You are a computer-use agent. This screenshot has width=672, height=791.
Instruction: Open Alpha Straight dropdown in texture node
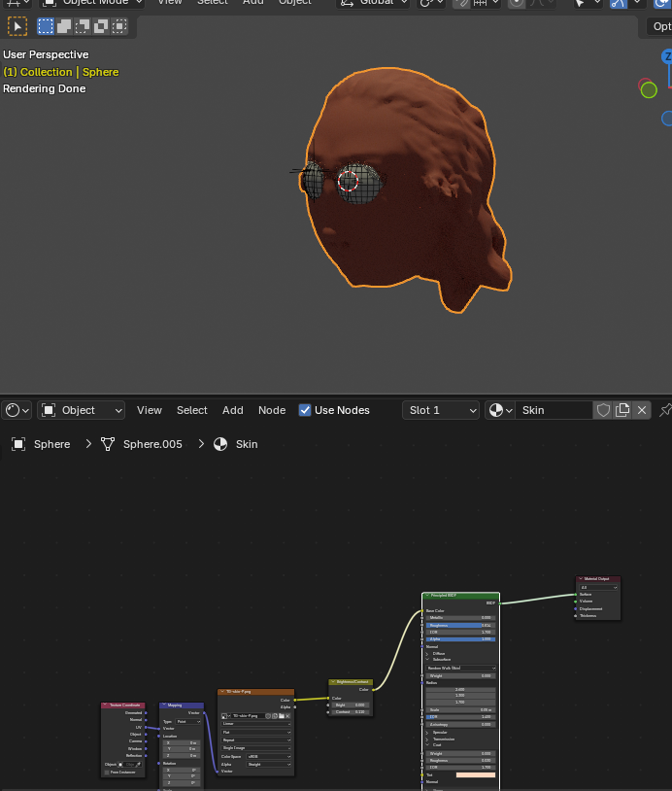268,764
